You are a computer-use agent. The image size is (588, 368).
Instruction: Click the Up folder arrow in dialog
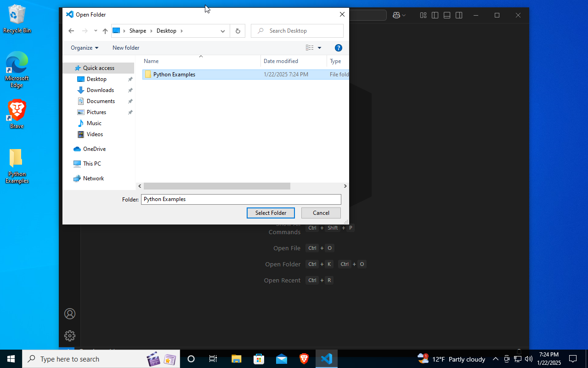(x=105, y=31)
